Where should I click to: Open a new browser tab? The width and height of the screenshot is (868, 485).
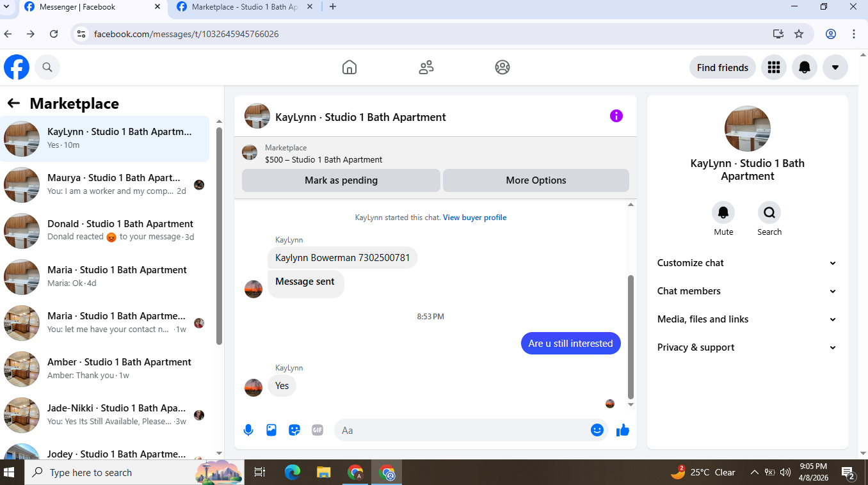(x=332, y=7)
